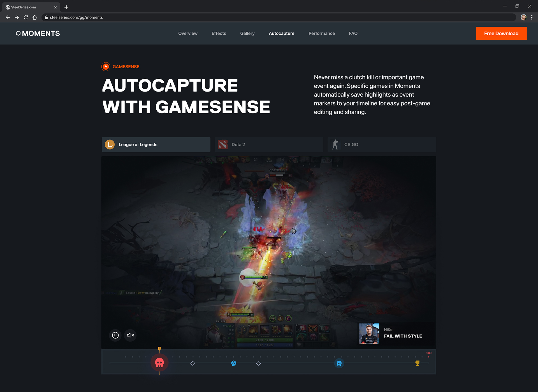Viewport: 538px width, 392px height.
Task: Click the second blue skull marker
Action: click(339, 363)
